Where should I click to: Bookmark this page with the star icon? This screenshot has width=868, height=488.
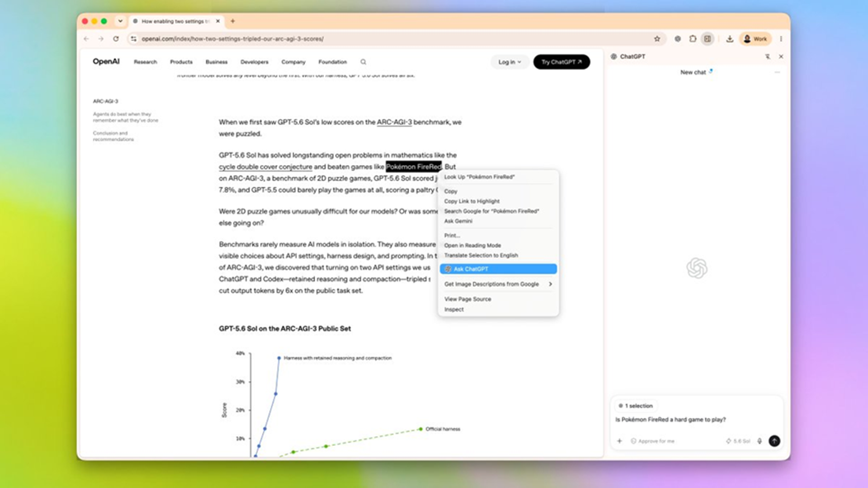(x=657, y=39)
